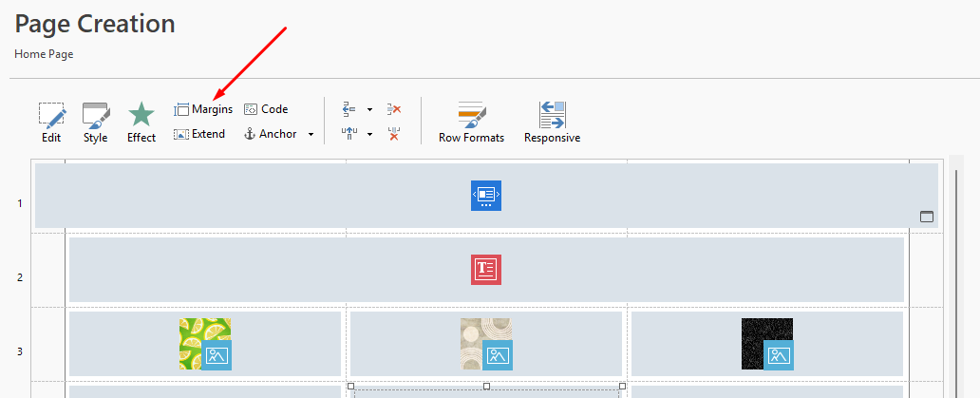Open Row Formats
Screen dimensions: 980x398
pyautogui.click(x=471, y=123)
